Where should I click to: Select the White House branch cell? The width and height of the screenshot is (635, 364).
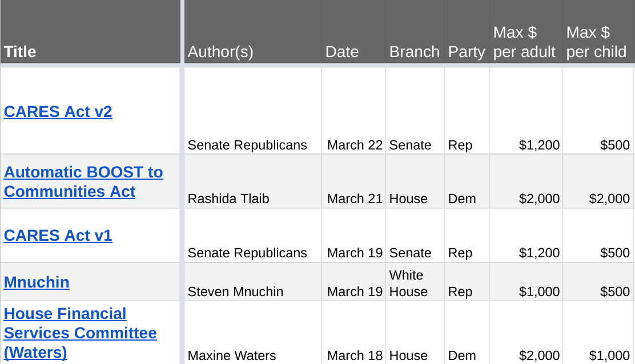click(x=415, y=282)
